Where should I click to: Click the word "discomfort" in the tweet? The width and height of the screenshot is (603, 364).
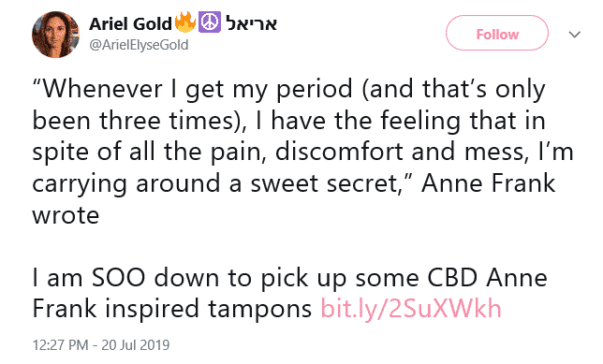click(x=339, y=152)
